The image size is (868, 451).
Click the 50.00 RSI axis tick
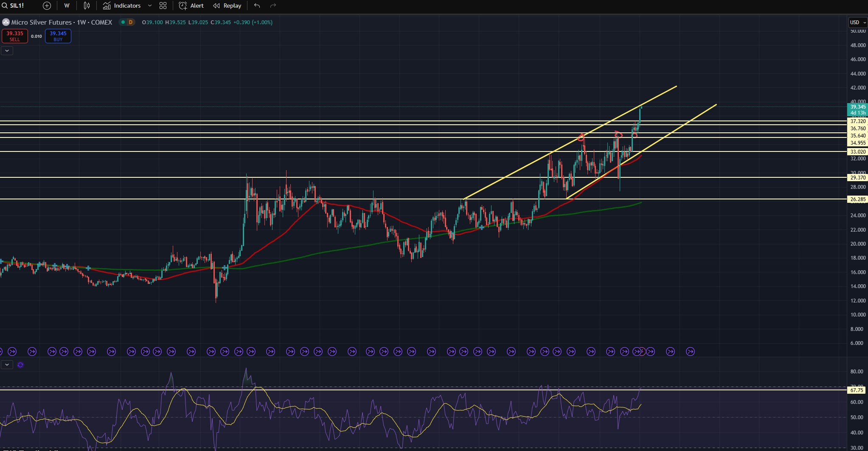tap(857, 417)
